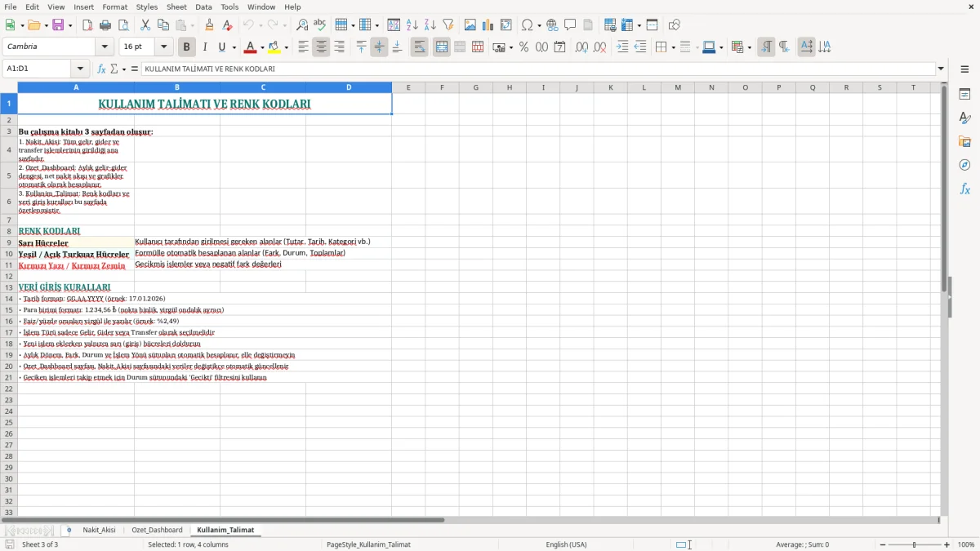This screenshot has width=980, height=551.
Task: Open Find & Replace icon
Action: [x=302, y=25]
